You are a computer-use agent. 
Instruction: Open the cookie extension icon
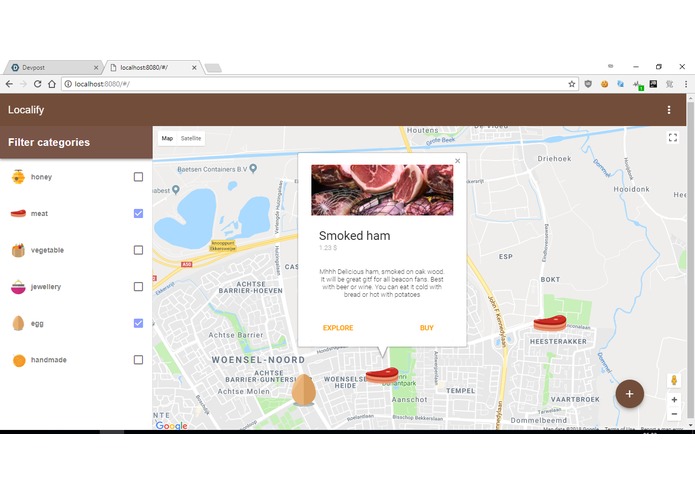(604, 84)
